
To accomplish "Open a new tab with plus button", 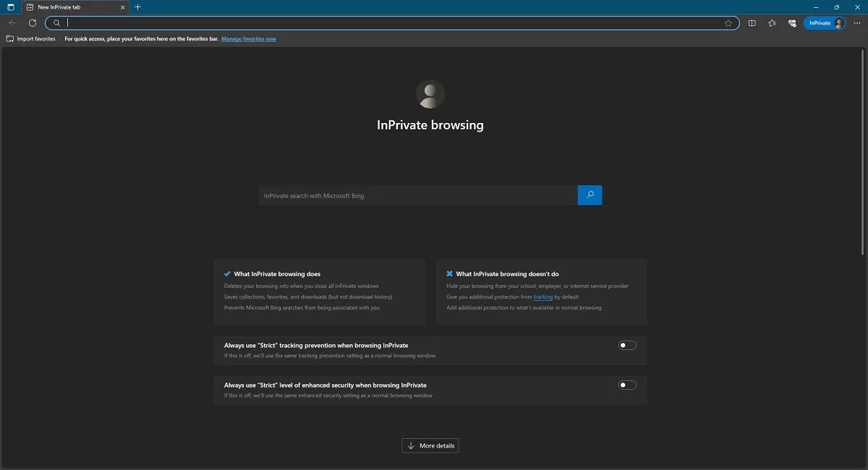I will tap(137, 7).
